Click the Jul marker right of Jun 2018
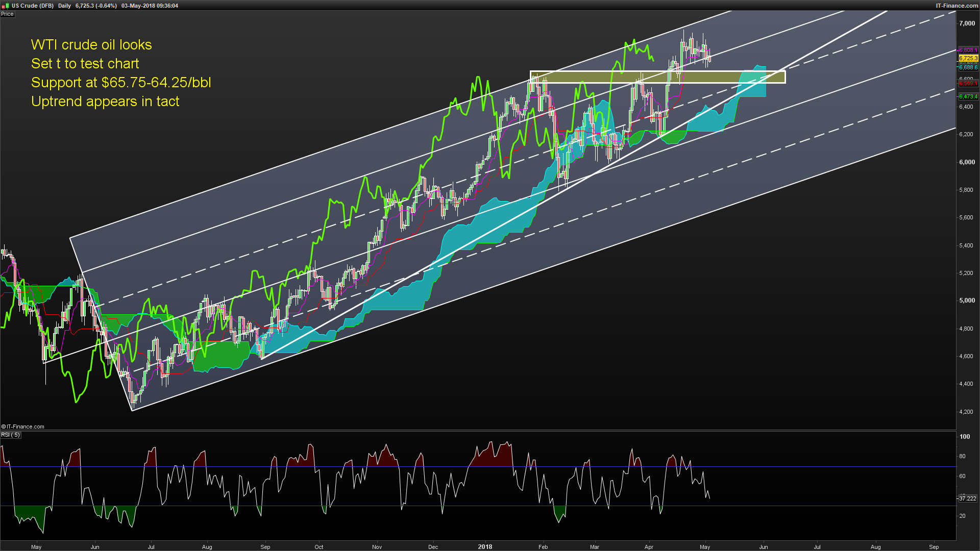The image size is (980, 551). pos(817,547)
